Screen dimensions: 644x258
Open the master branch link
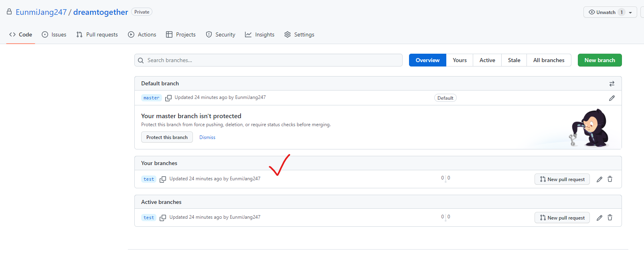coord(152,98)
